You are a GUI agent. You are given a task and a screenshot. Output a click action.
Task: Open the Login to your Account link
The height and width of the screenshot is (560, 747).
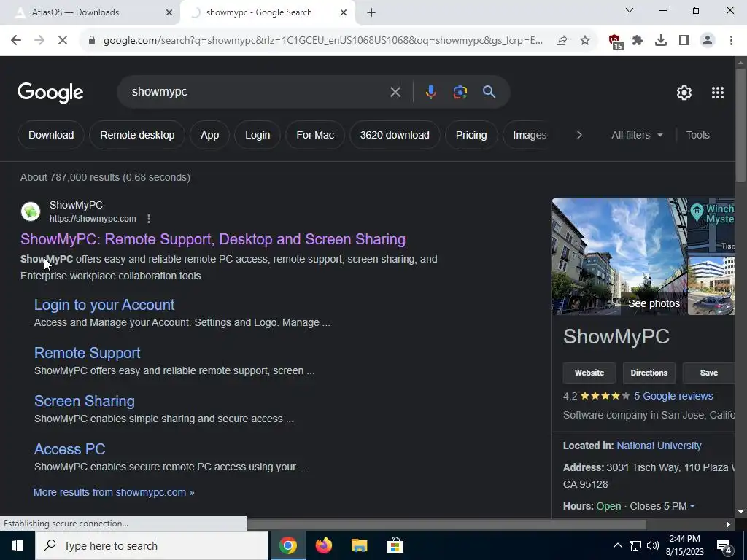click(104, 305)
